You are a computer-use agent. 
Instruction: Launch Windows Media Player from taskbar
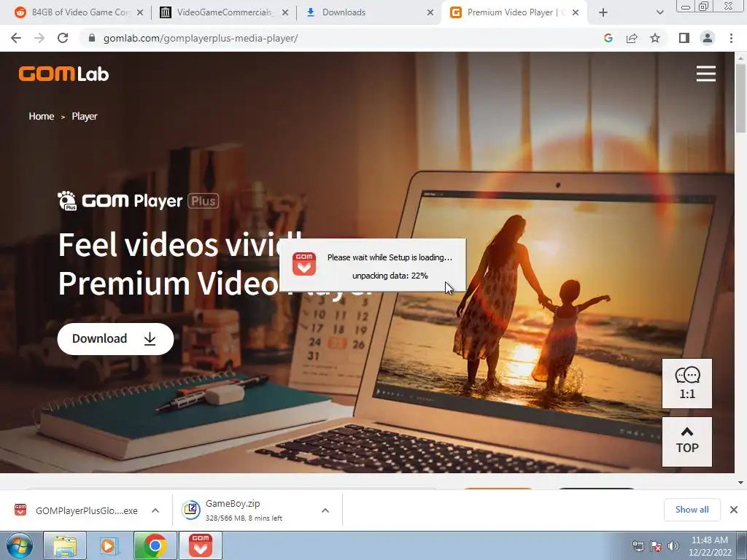tap(109, 545)
